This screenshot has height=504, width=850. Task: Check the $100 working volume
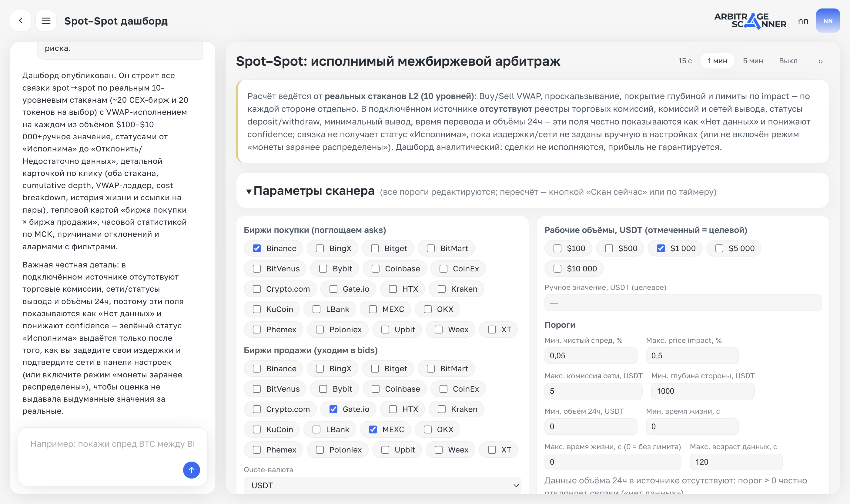click(557, 248)
